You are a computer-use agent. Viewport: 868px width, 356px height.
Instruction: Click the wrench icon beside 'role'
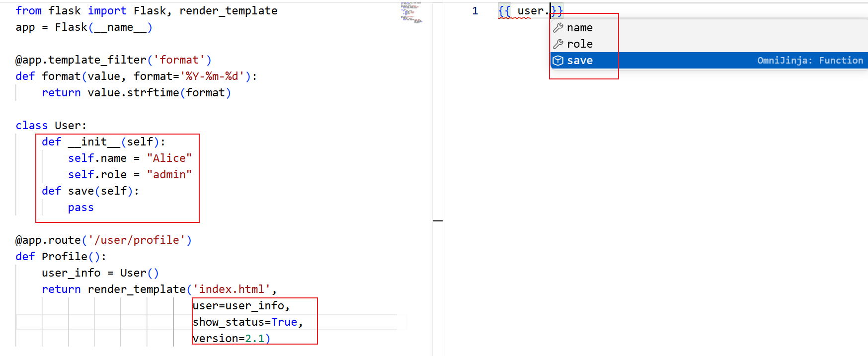pos(558,44)
